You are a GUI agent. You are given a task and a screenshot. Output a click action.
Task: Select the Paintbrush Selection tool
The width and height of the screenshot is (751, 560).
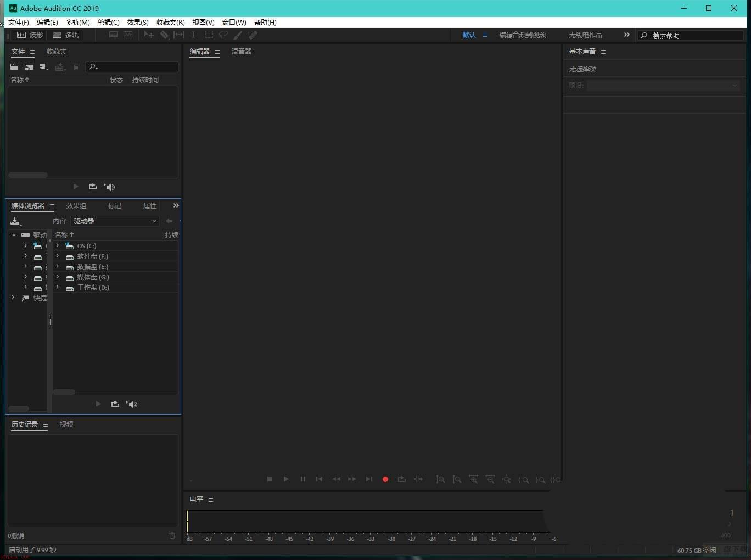tap(238, 35)
